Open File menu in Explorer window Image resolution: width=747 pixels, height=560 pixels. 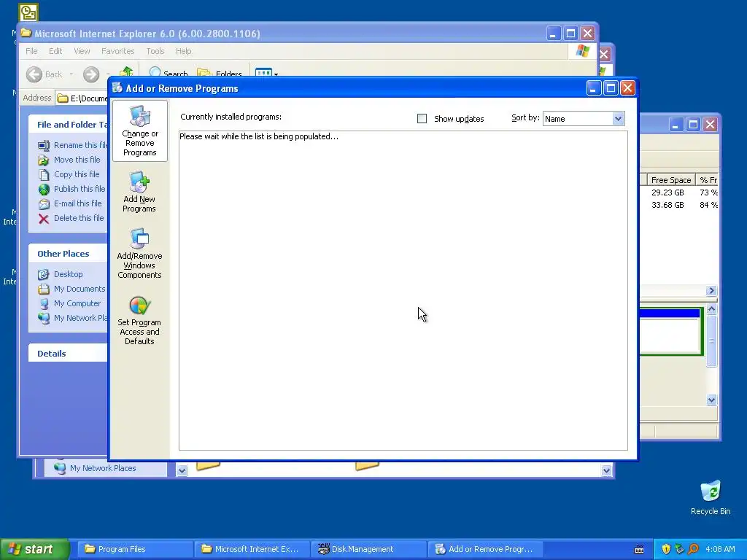pyautogui.click(x=31, y=51)
